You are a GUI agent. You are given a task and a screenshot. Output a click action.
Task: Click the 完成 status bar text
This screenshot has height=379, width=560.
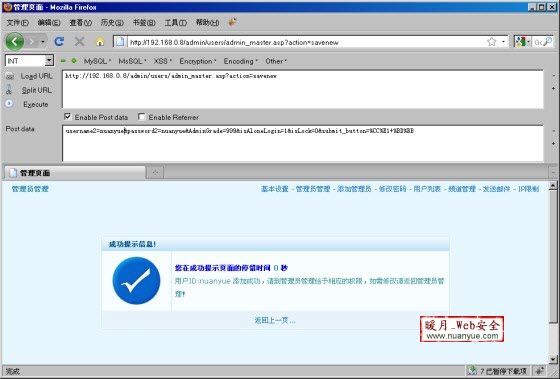click(x=12, y=371)
